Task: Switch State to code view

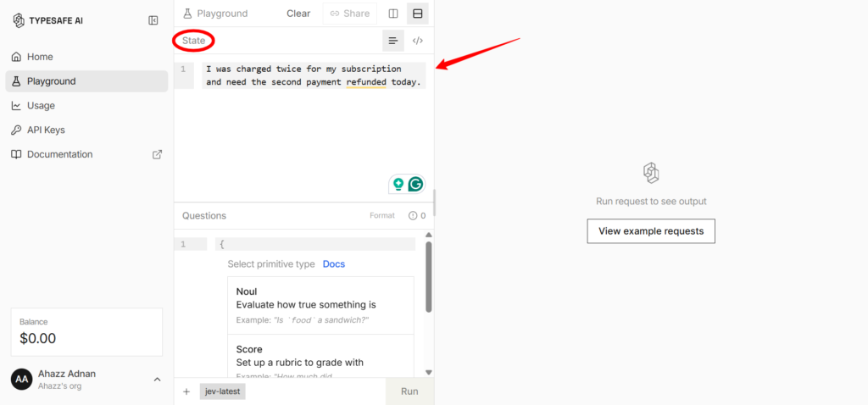Action: (418, 41)
